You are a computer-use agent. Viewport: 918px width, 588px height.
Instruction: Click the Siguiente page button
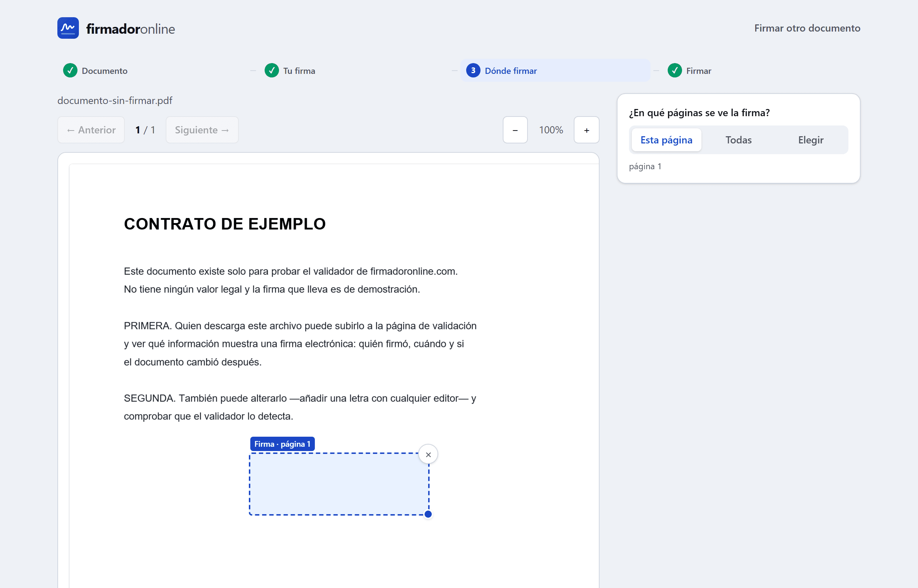click(x=202, y=130)
